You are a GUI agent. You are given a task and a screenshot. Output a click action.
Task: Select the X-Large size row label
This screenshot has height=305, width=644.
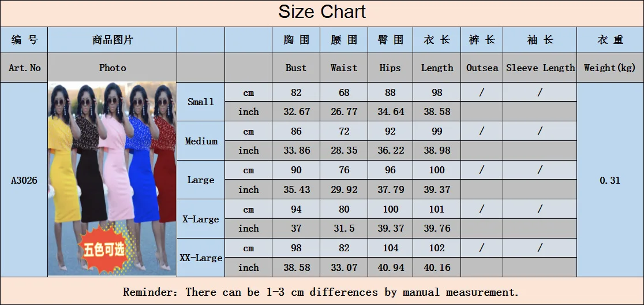tap(201, 219)
